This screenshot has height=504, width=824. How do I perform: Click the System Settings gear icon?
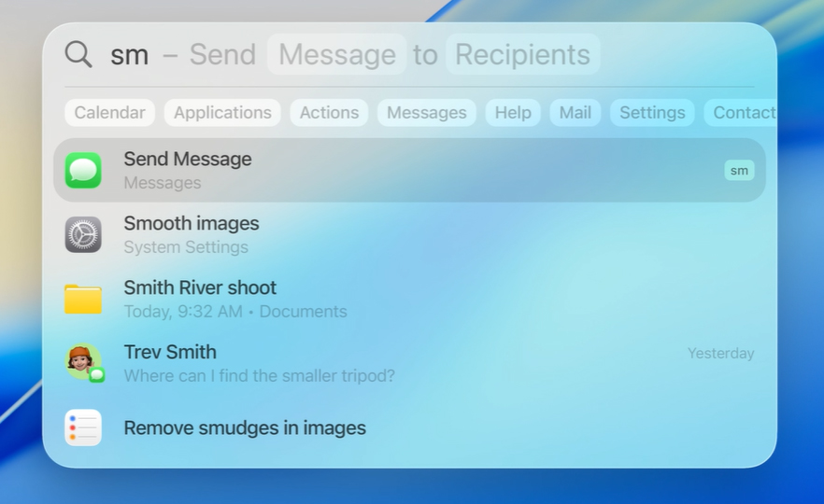click(x=83, y=234)
